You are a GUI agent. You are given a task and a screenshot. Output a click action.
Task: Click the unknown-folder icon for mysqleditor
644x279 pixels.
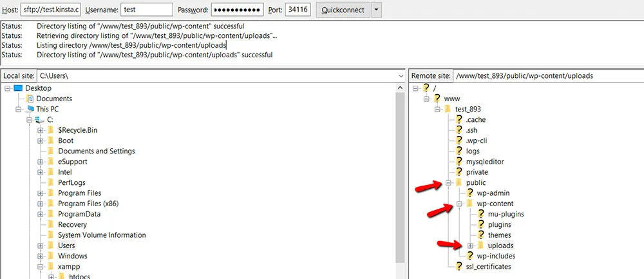tap(459, 162)
